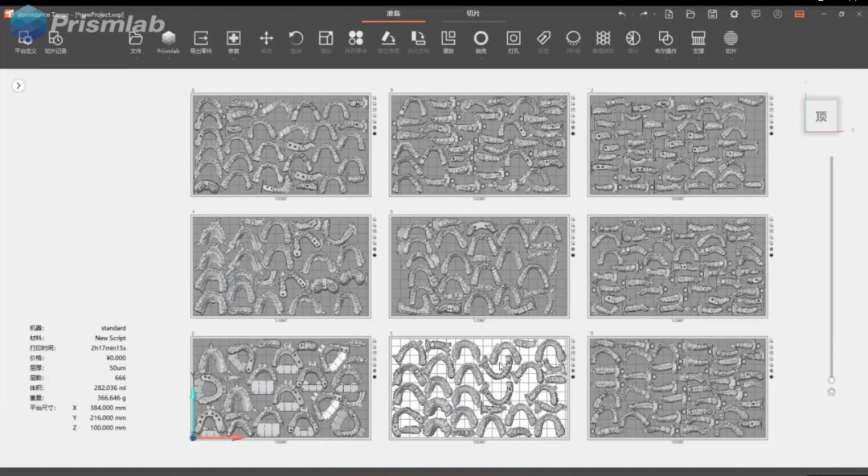Open the 布尔操作 boolean operation tool
The height and width of the screenshot is (476, 868).
pyautogui.click(x=665, y=40)
